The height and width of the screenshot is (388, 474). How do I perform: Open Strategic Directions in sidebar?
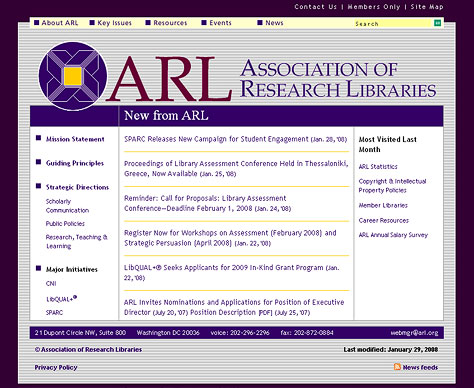pos(77,187)
